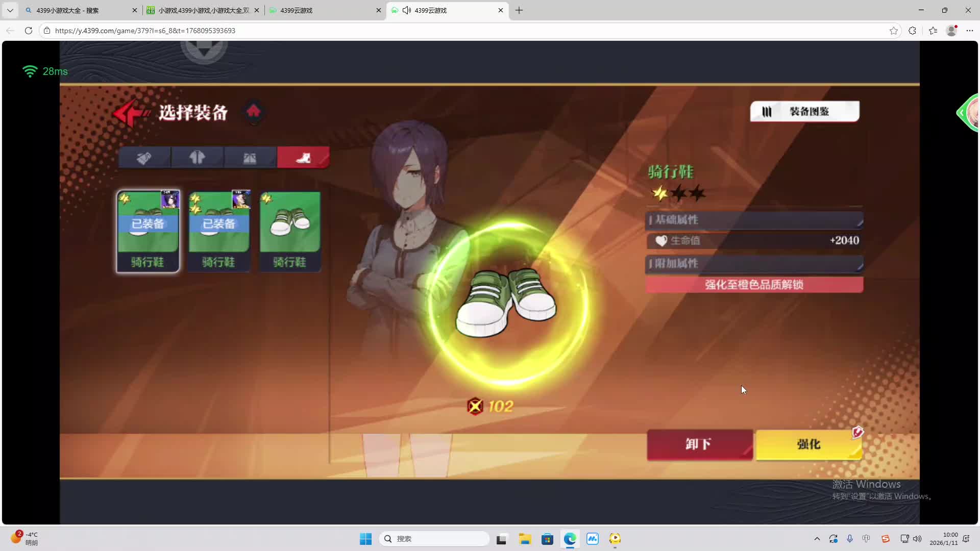The height and width of the screenshot is (551, 980).
Task: Select first equipped 骑行鞋 card
Action: click(x=148, y=231)
